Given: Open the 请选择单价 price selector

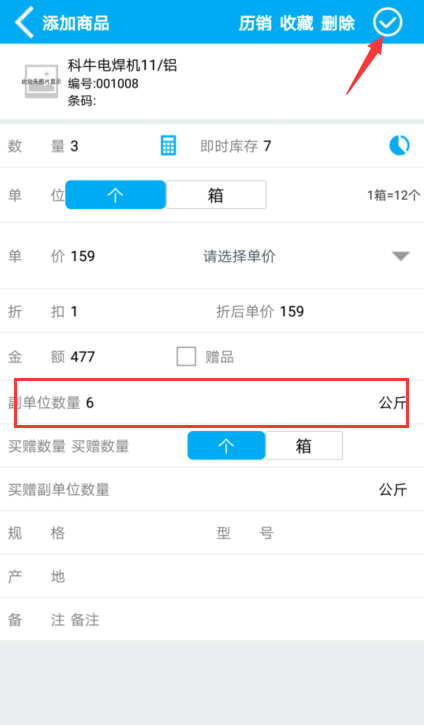Looking at the screenshot, I should click(240, 256).
